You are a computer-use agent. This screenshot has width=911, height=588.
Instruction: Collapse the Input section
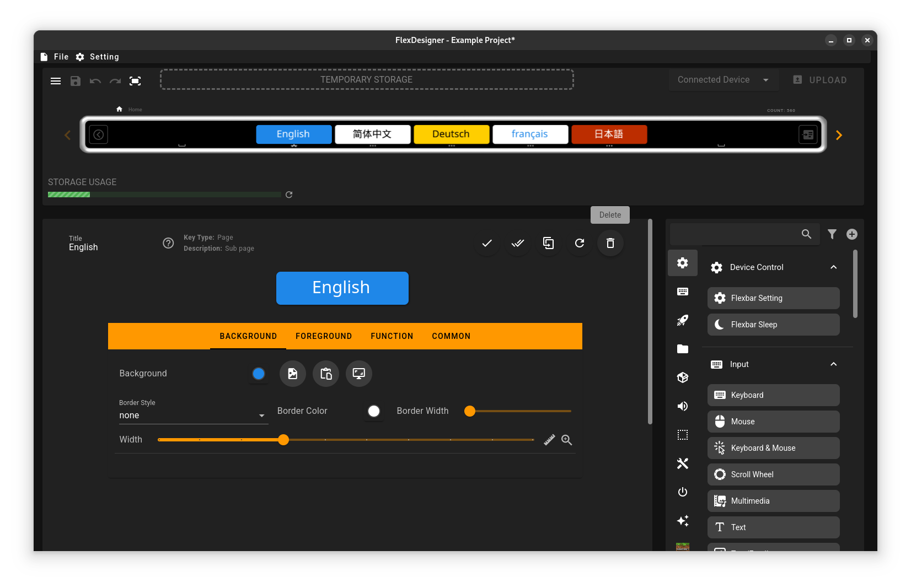[833, 364]
